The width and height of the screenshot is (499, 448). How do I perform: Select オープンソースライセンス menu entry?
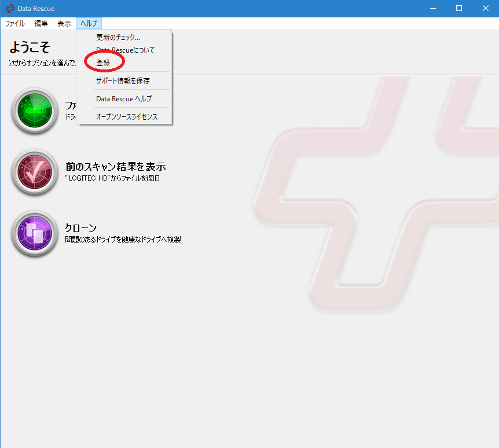click(126, 116)
